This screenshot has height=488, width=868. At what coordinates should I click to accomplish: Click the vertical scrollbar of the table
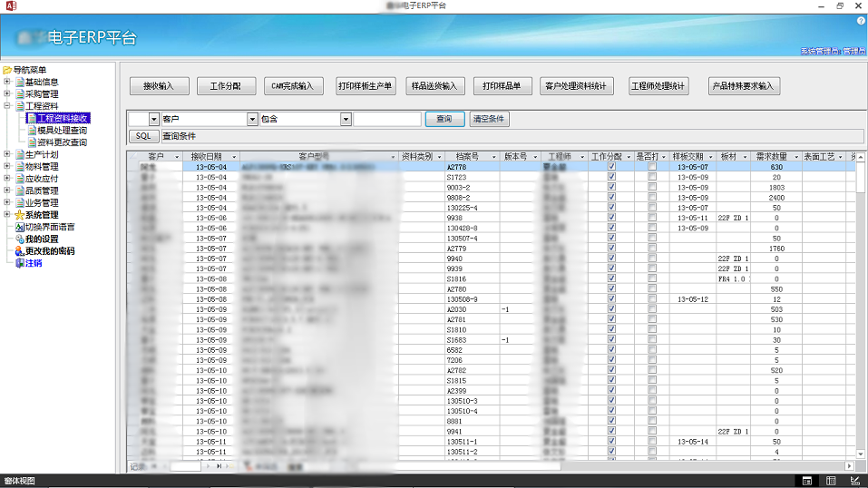pos(860,305)
